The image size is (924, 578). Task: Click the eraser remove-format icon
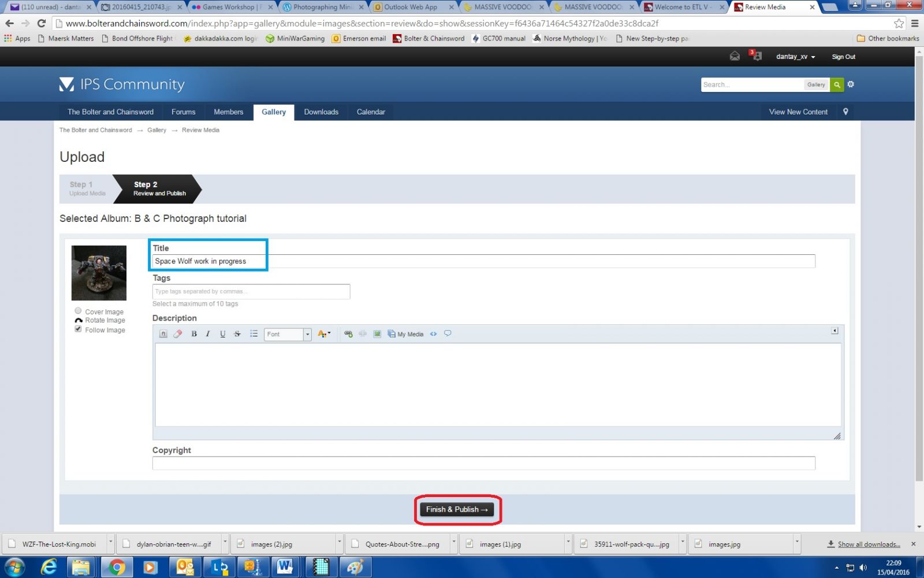[178, 334]
